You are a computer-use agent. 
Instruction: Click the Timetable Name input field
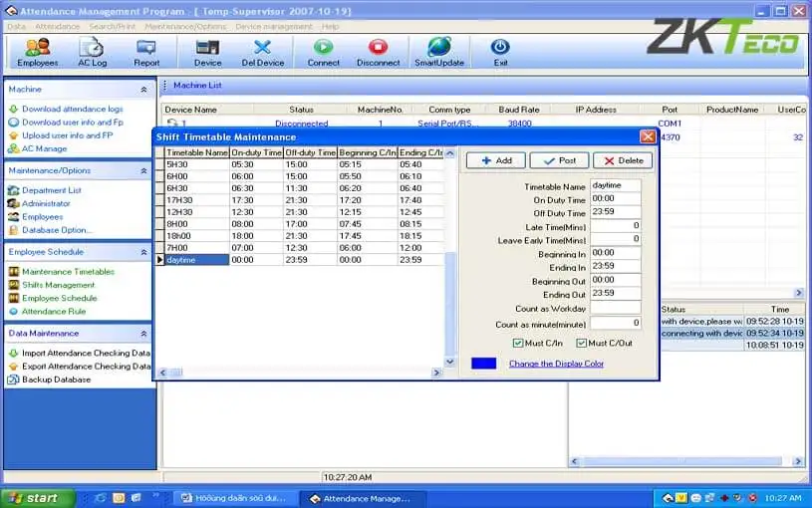[615, 185]
